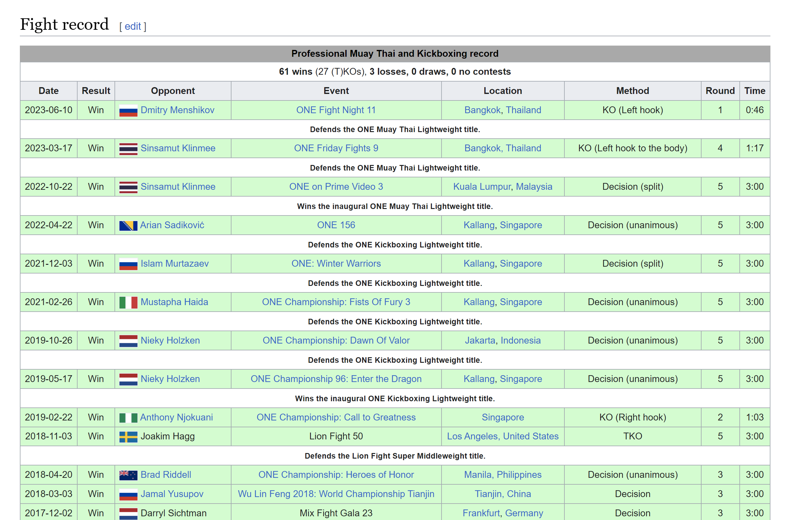Click the Russian flag beside Jamal Yusupov
Image resolution: width=812 pixels, height=520 pixels.
[x=128, y=495]
